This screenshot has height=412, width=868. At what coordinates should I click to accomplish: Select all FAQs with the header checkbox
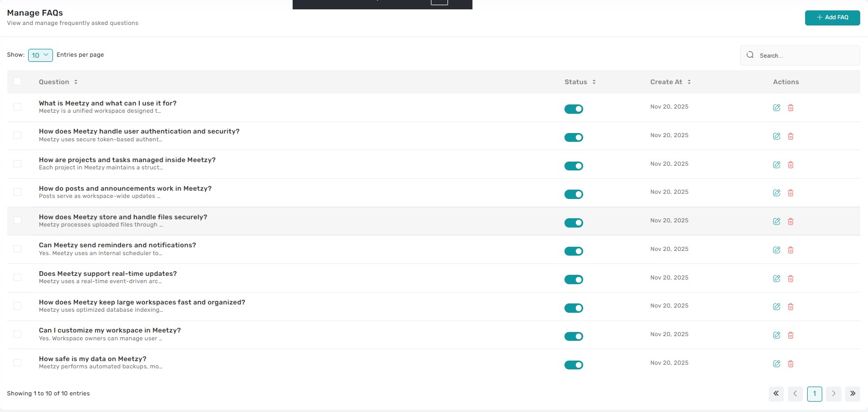click(x=18, y=82)
